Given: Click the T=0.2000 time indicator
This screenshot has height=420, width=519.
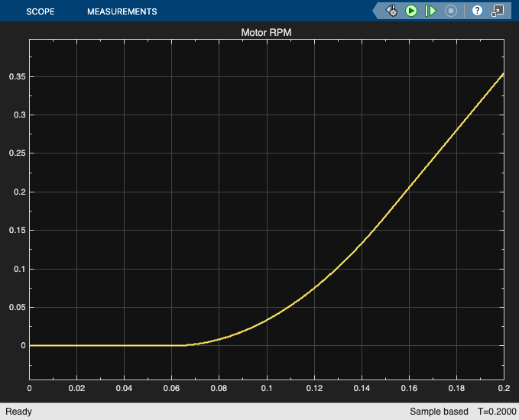Looking at the screenshot, I should [x=497, y=412].
